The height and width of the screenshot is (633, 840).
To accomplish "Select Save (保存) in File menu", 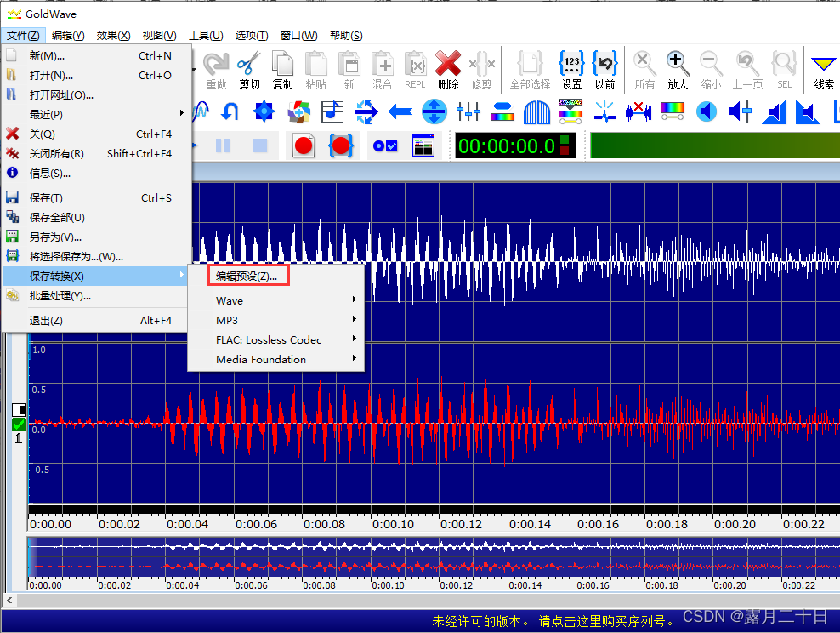I will coord(97,197).
